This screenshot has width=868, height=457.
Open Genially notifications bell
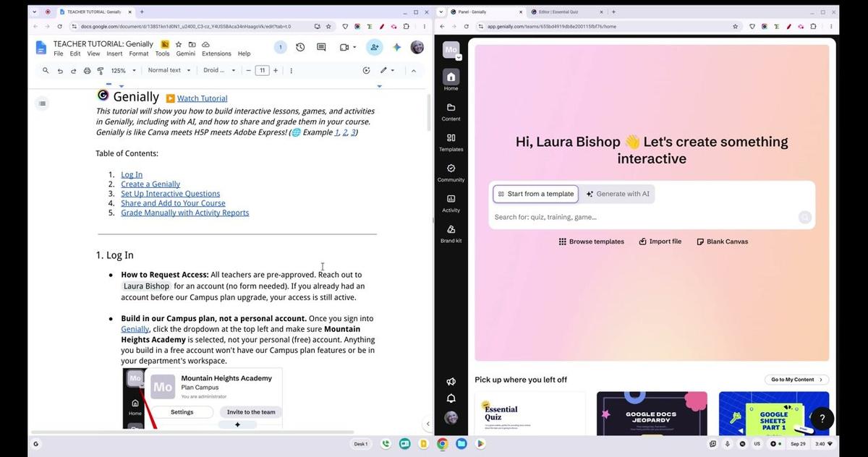(x=451, y=398)
